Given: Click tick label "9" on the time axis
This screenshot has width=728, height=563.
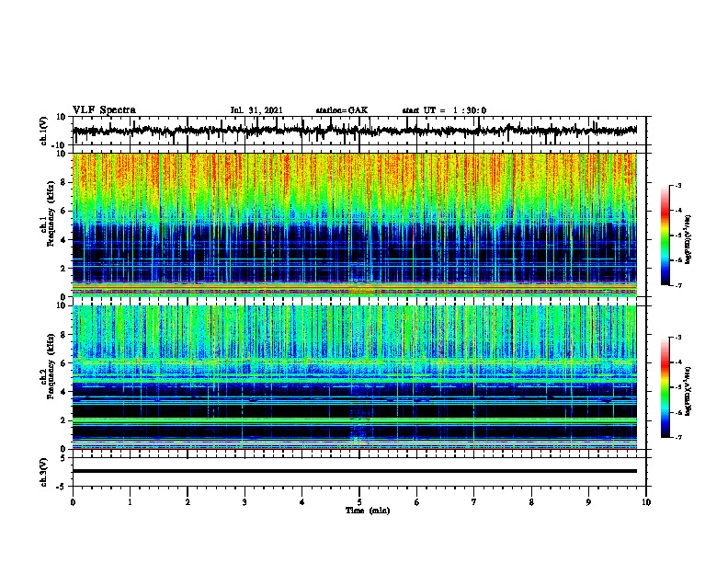Looking at the screenshot, I should 588,502.
